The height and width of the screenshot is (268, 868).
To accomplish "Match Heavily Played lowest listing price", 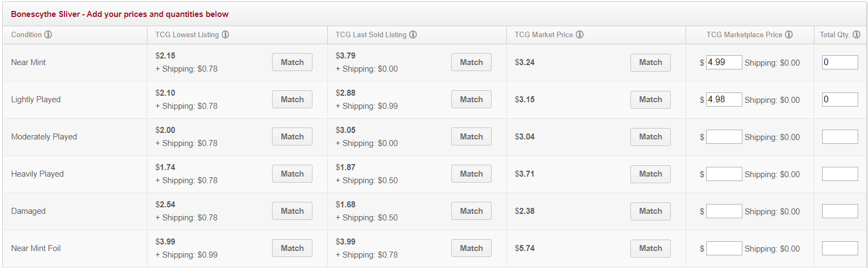I will (x=292, y=174).
